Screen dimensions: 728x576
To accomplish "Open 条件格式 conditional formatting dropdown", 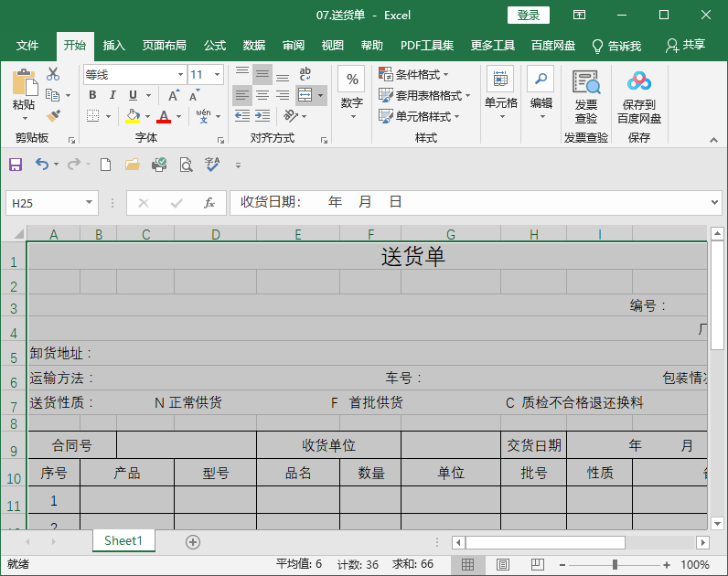I will (x=413, y=75).
